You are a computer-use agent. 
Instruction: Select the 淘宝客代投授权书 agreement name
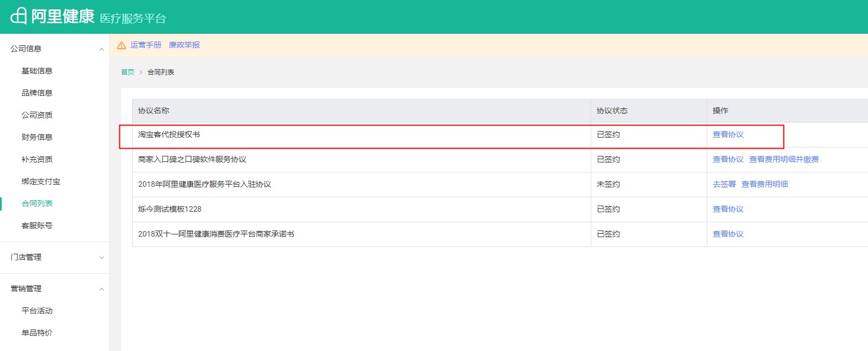tap(169, 134)
